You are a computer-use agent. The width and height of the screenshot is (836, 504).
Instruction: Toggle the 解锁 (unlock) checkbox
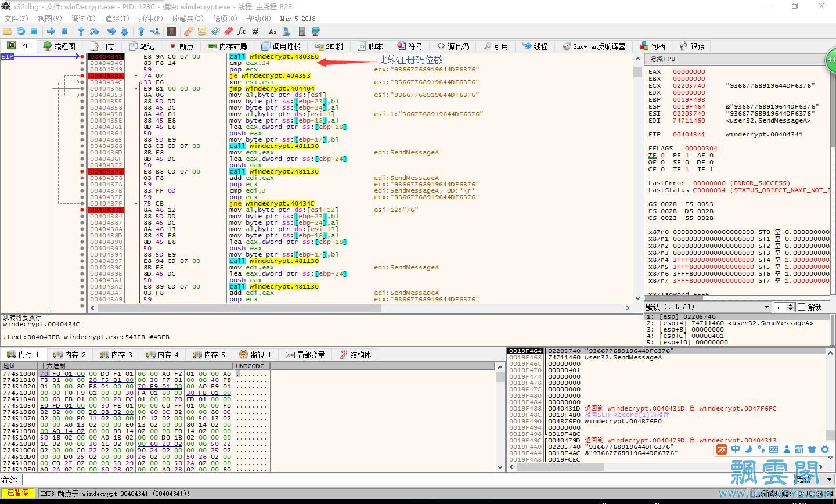(802, 307)
